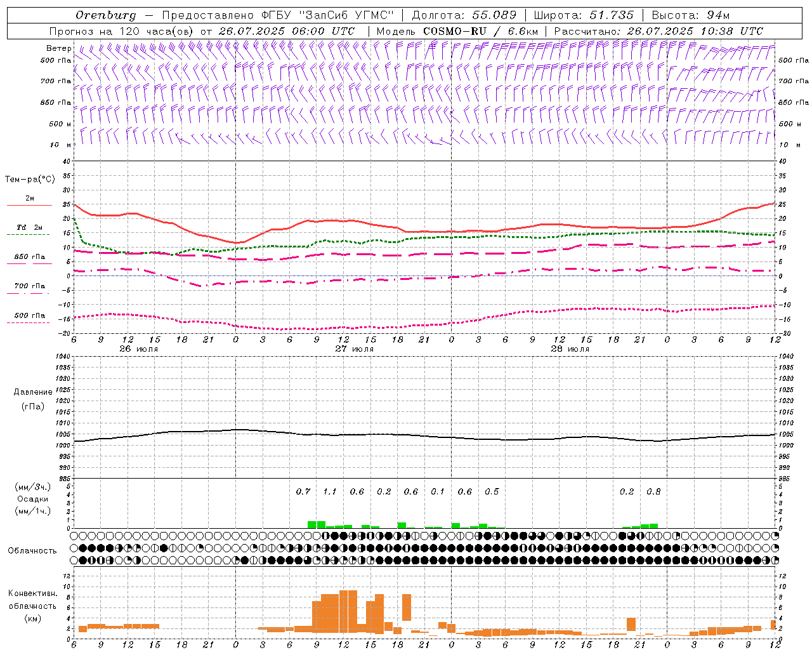This screenshot has width=812, height=650.
Task: Click the 0.5 precipitation amount
Action: pos(492,491)
